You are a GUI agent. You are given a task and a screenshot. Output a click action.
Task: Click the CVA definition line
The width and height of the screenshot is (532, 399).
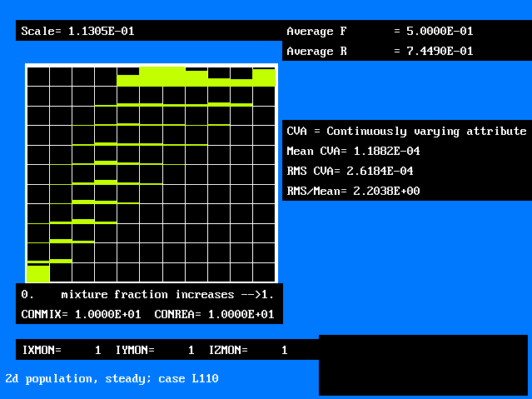pyautogui.click(x=405, y=131)
